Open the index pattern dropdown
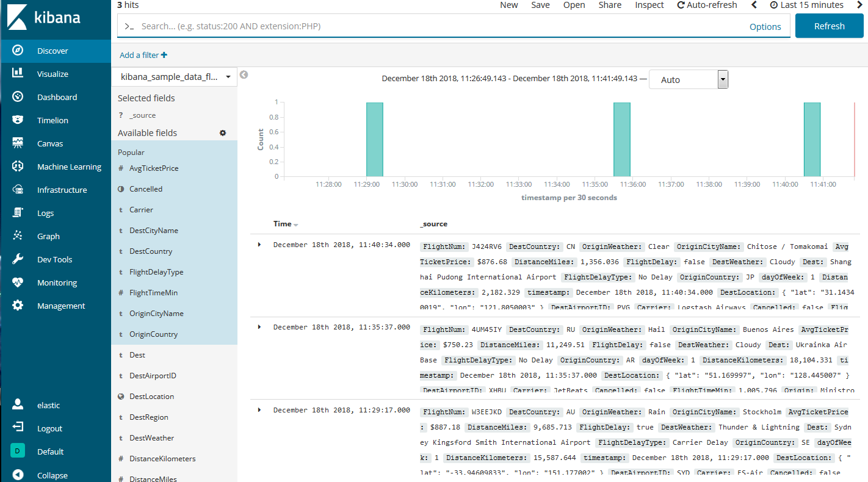The image size is (868, 482). 175,77
